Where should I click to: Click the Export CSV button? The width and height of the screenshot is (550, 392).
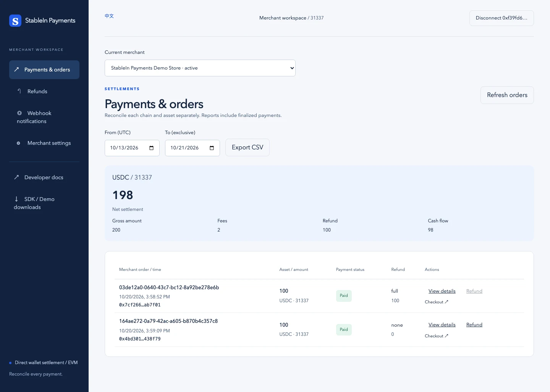[x=247, y=147]
